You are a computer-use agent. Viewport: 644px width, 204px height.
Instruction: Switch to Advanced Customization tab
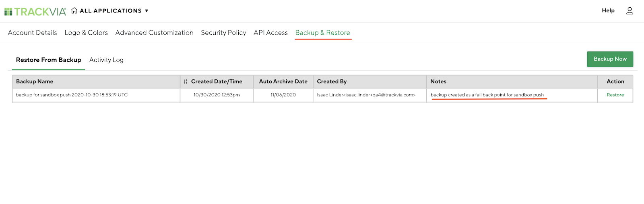click(155, 33)
